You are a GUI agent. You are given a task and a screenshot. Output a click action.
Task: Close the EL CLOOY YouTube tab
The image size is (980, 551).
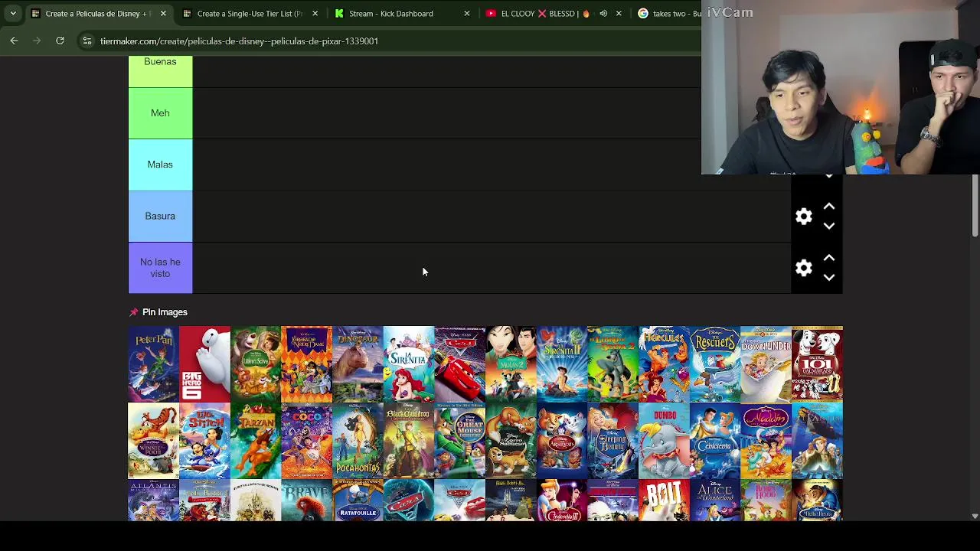point(619,13)
